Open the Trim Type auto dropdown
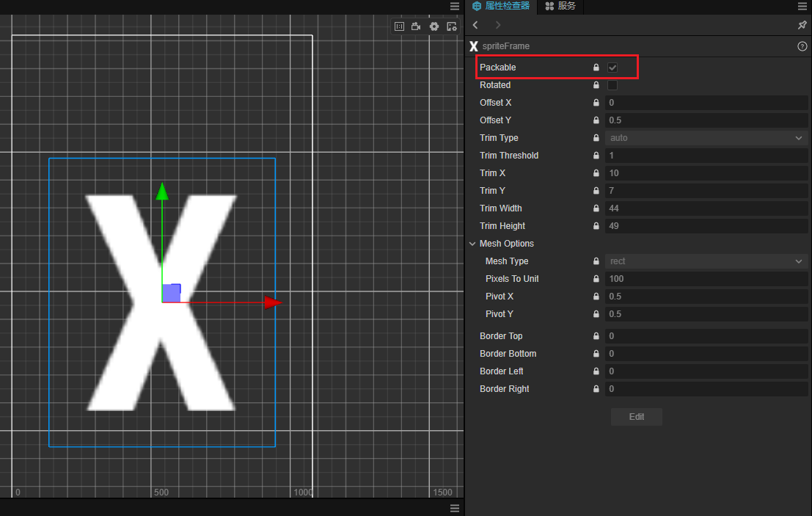This screenshot has height=516, width=812. click(706, 138)
